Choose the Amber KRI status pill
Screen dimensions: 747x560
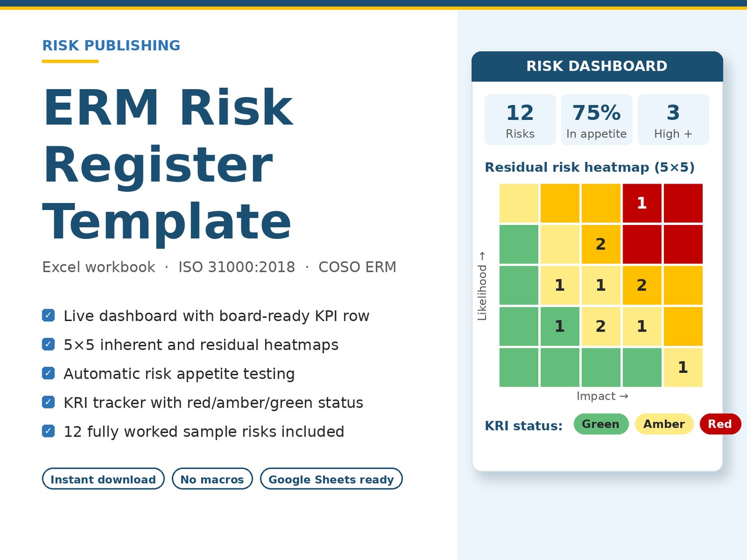[x=664, y=424]
